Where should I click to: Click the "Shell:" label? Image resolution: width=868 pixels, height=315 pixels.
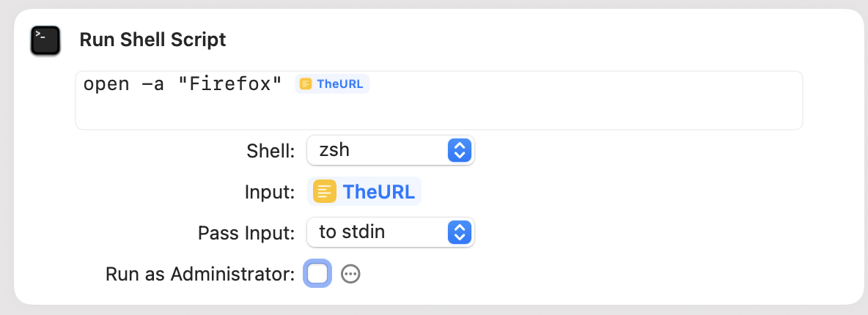pos(271,151)
